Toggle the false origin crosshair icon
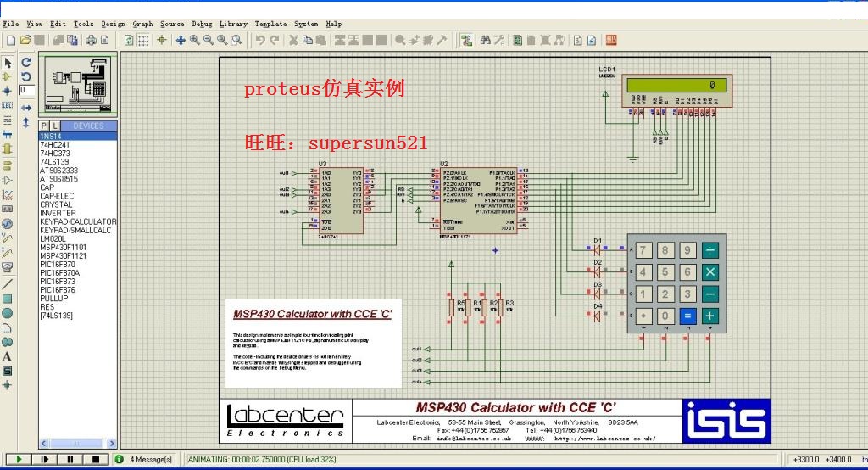The height and width of the screenshot is (470, 868). tap(162, 40)
